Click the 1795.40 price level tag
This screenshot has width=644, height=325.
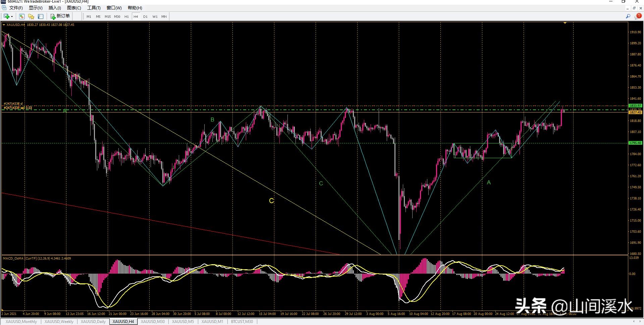635,143
